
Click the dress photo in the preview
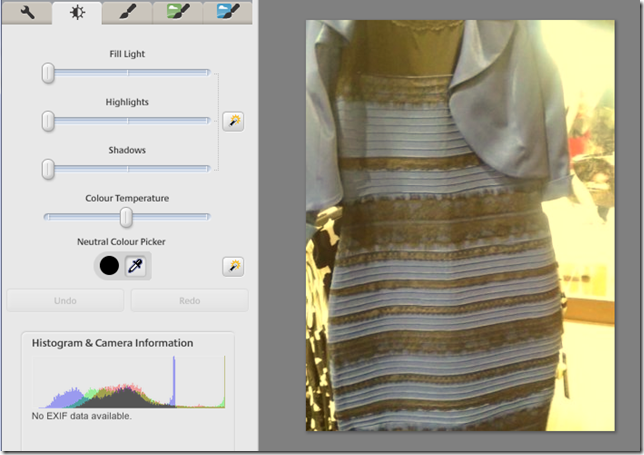pyautogui.click(x=460, y=225)
